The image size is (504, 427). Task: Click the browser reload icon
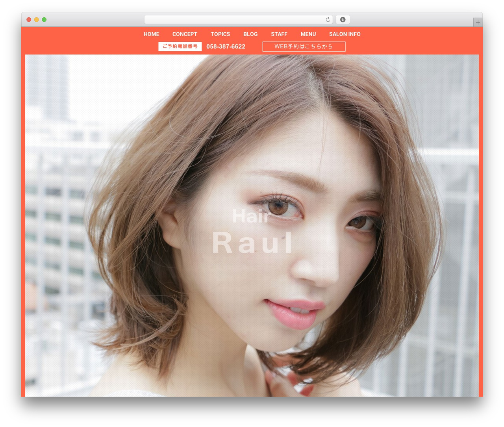[328, 20]
